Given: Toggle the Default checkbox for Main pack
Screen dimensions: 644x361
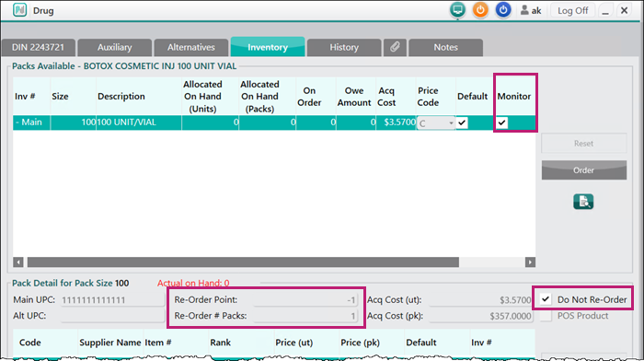Looking at the screenshot, I should tap(462, 122).
